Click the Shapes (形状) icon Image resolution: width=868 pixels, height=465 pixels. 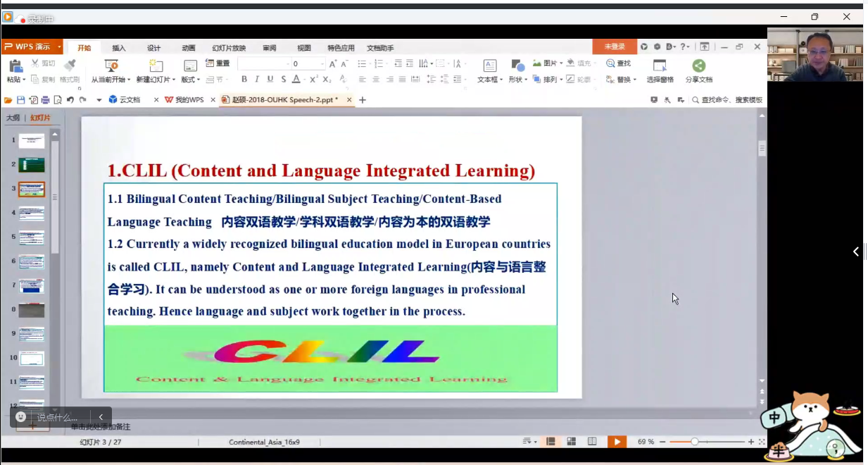(x=517, y=66)
